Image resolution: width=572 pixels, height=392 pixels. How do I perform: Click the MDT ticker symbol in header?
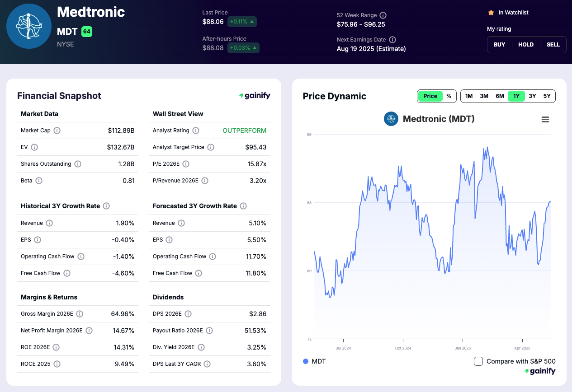[67, 32]
